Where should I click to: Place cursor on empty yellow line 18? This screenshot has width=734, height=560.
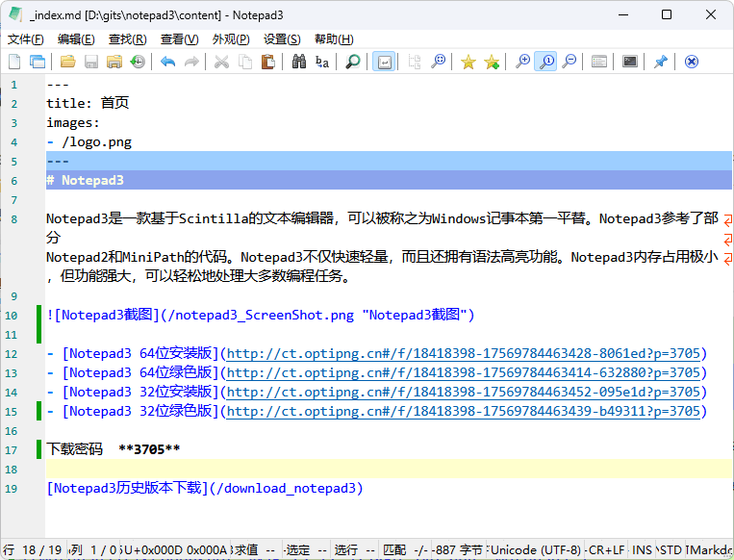click(389, 469)
